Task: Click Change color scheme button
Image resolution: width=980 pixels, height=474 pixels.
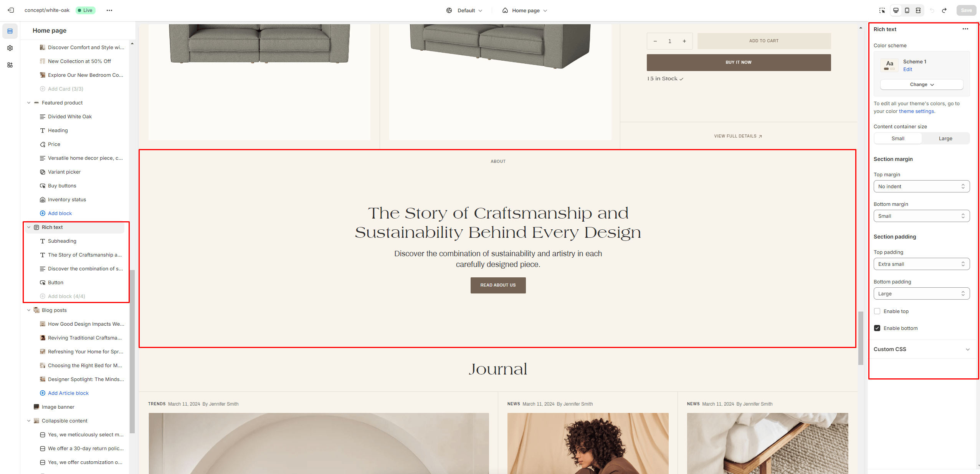Action: click(x=921, y=85)
